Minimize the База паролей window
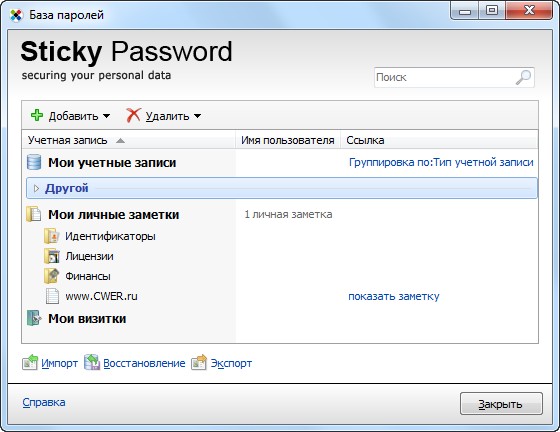This screenshot has height=432, width=560. coord(465,11)
